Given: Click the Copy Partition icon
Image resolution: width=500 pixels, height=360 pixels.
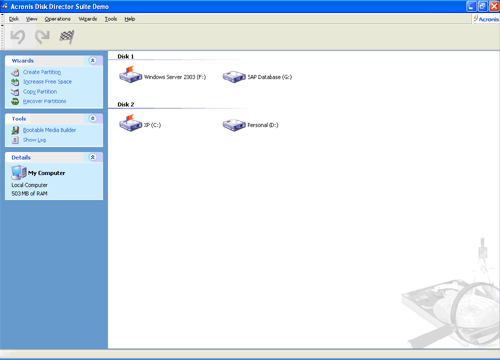Looking at the screenshot, I should 15,92.
